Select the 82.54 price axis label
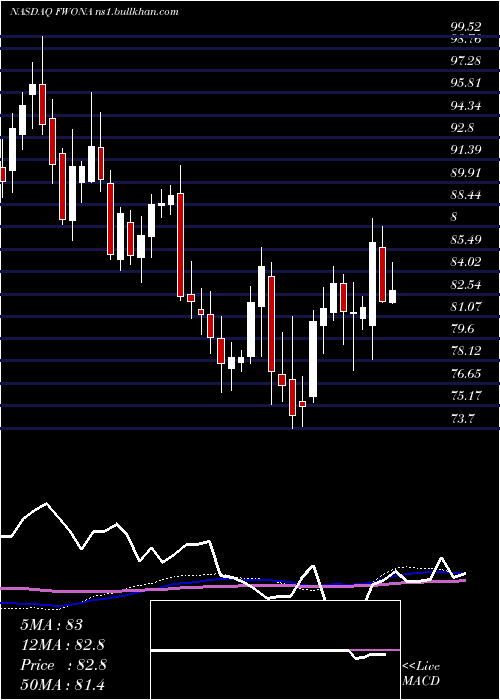 (465, 284)
